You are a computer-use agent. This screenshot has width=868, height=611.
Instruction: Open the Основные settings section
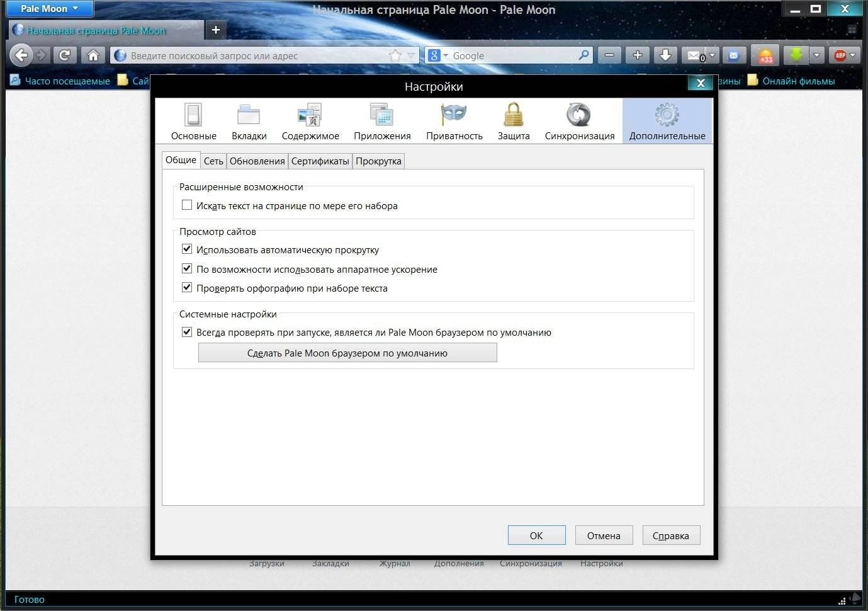point(193,121)
